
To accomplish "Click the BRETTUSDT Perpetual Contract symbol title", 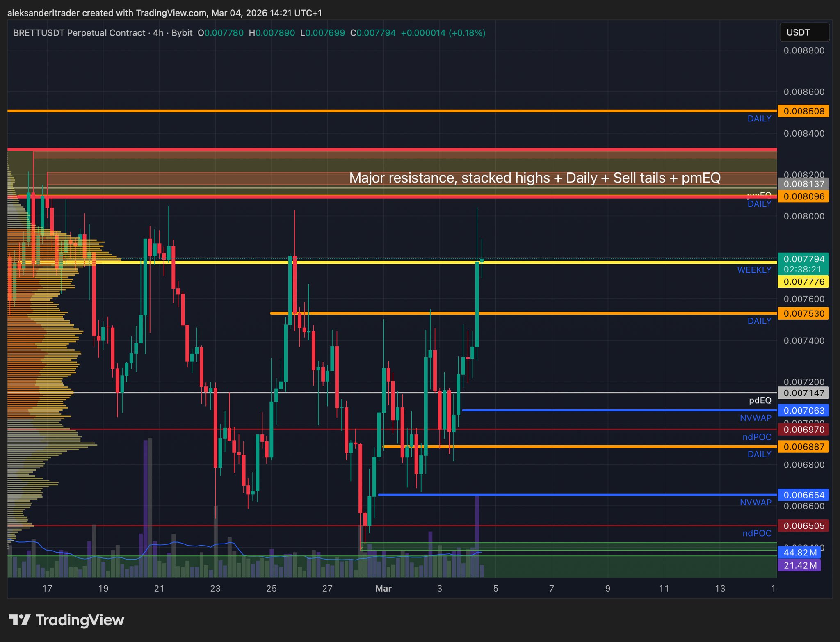I will (x=79, y=33).
